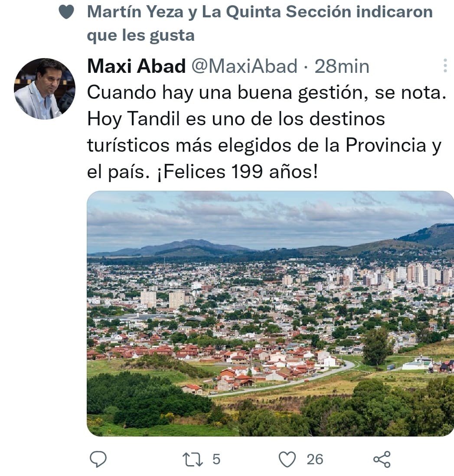Open the Tandil city photo
Viewport: 454px width, 476px height.
pos(270,313)
